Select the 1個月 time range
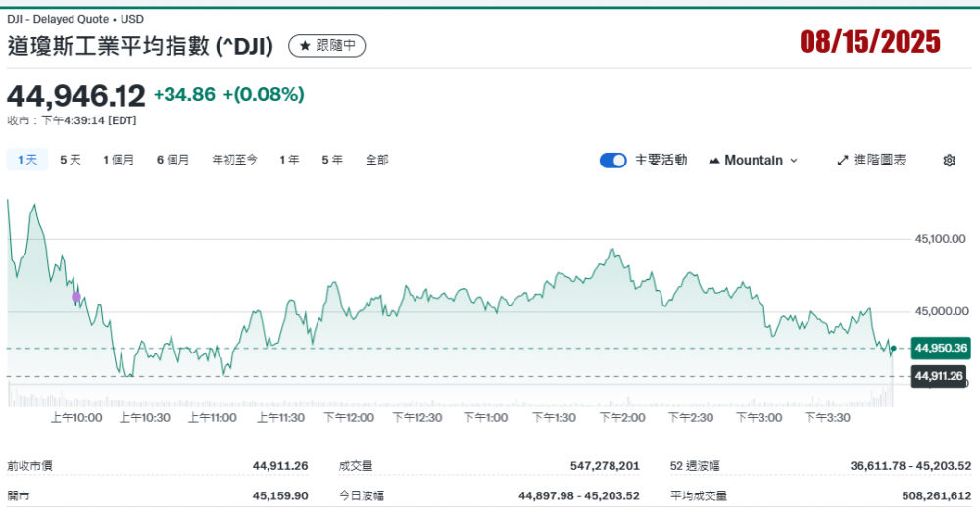 [x=119, y=160]
